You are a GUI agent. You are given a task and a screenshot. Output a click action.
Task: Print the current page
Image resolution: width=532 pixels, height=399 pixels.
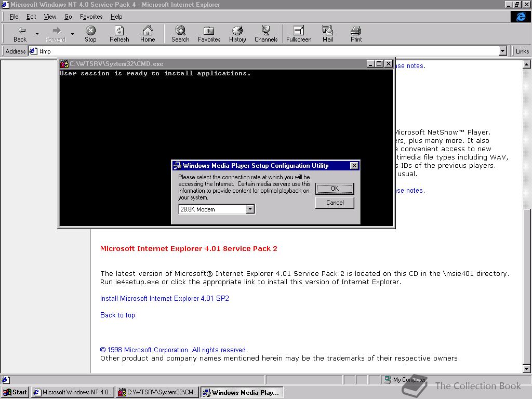click(x=356, y=34)
